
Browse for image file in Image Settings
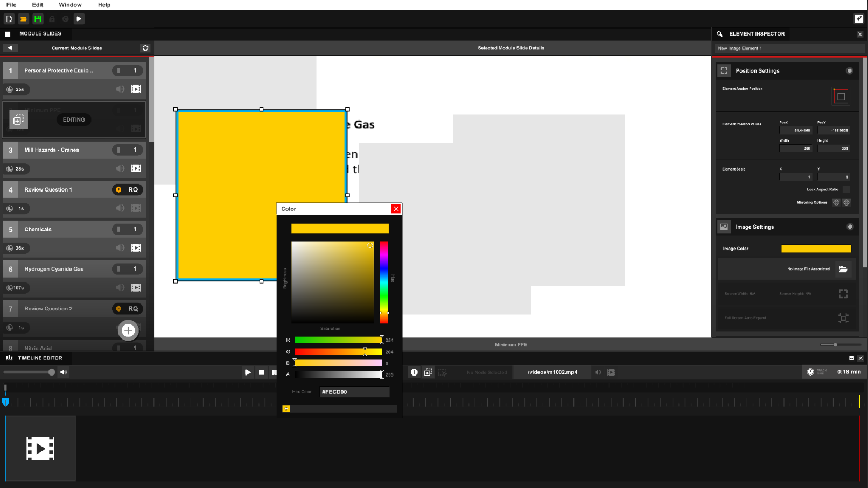click(x=843, y=269)
